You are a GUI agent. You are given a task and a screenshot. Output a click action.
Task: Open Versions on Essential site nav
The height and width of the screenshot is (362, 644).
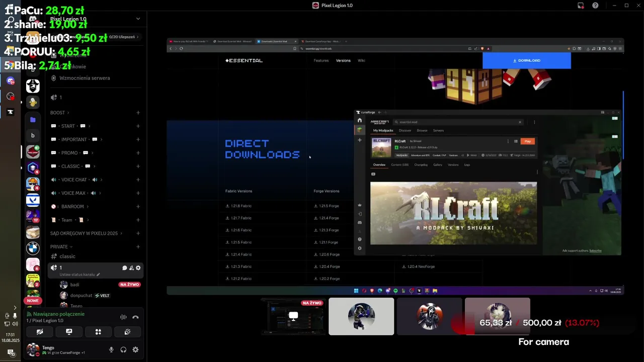(343, 60)
